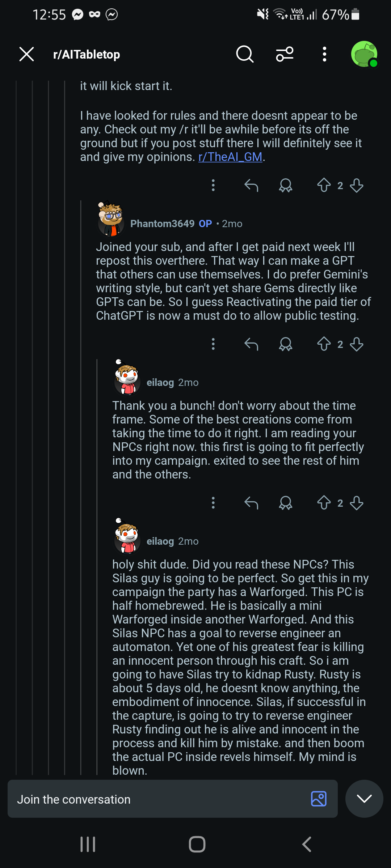
Task: Open the three-dot overflow menu in header
Action: 324,54
